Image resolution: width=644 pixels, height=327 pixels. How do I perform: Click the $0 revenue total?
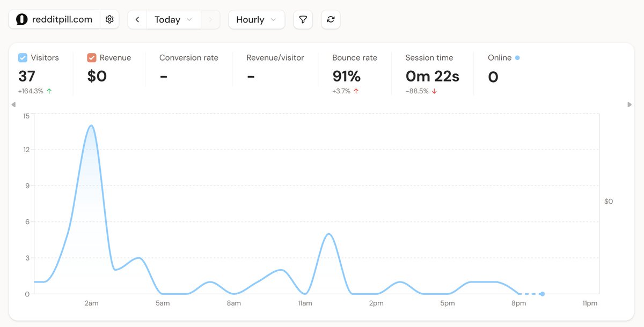click(97, 77)
